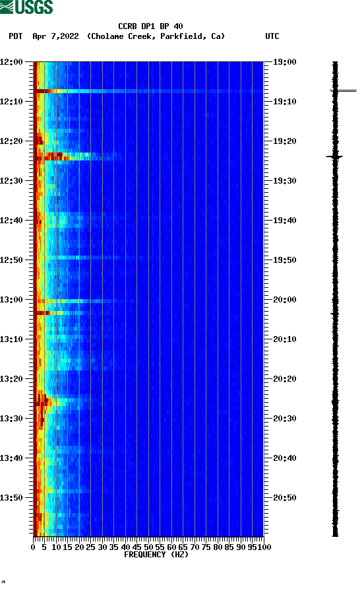The width and height of the screenshot is (364, 589).
Task: Click the 12:40 PDT time label
Action: tap(12, 221)
